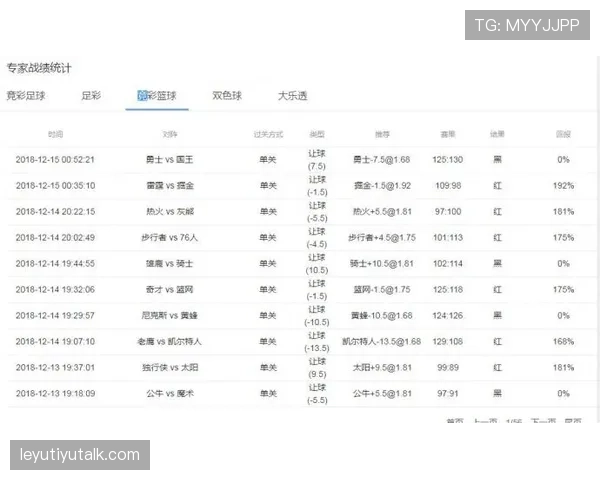Select timestamp 2018-12-14 20:02:49

[55, 238]
